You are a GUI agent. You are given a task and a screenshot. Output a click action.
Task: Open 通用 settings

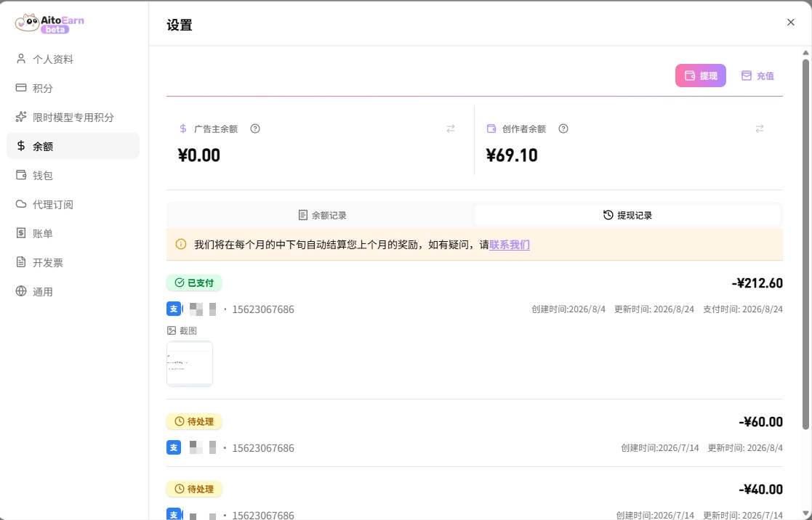pos(73,291)
